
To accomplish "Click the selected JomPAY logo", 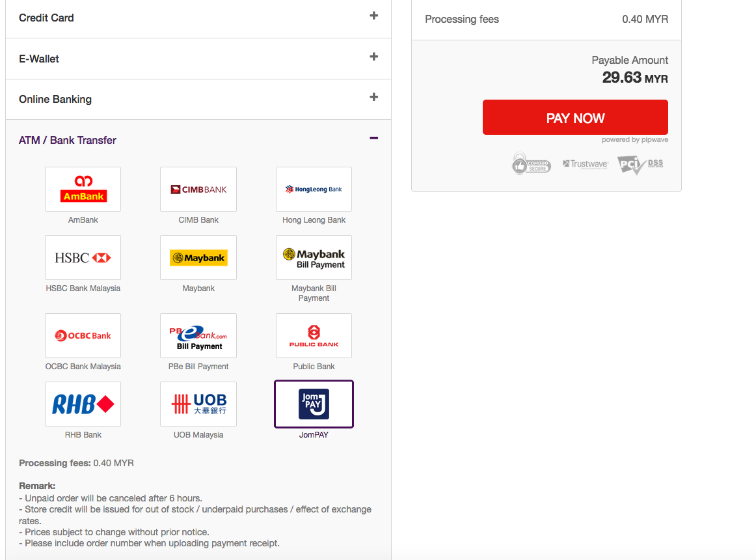I will 314,404.
